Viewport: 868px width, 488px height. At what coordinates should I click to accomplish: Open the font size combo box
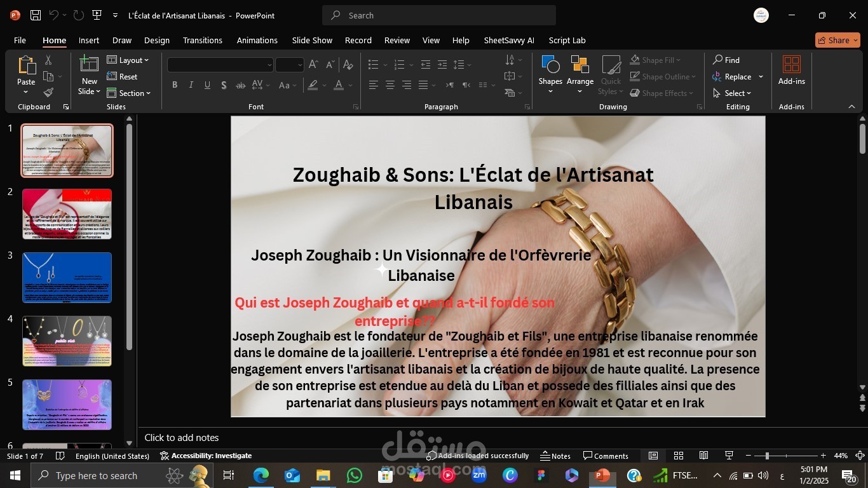(x=290, y=65)
